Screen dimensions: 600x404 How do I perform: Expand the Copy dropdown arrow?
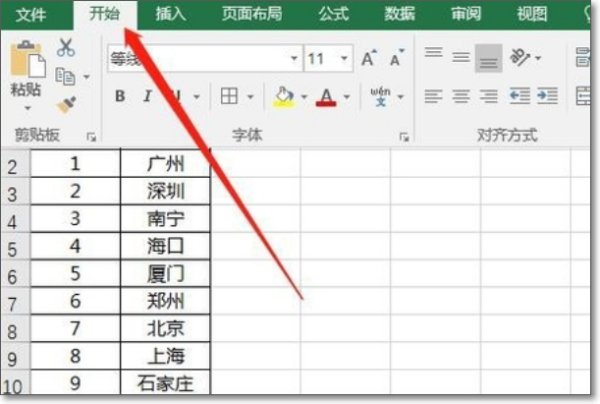coord(87,77)
